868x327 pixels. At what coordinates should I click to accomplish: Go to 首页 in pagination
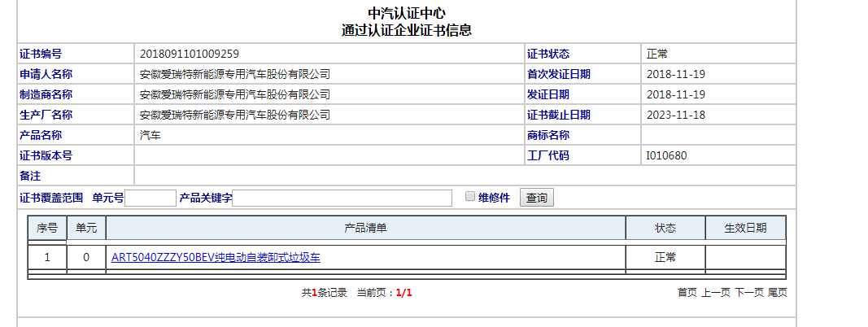[x=687, y=293]
